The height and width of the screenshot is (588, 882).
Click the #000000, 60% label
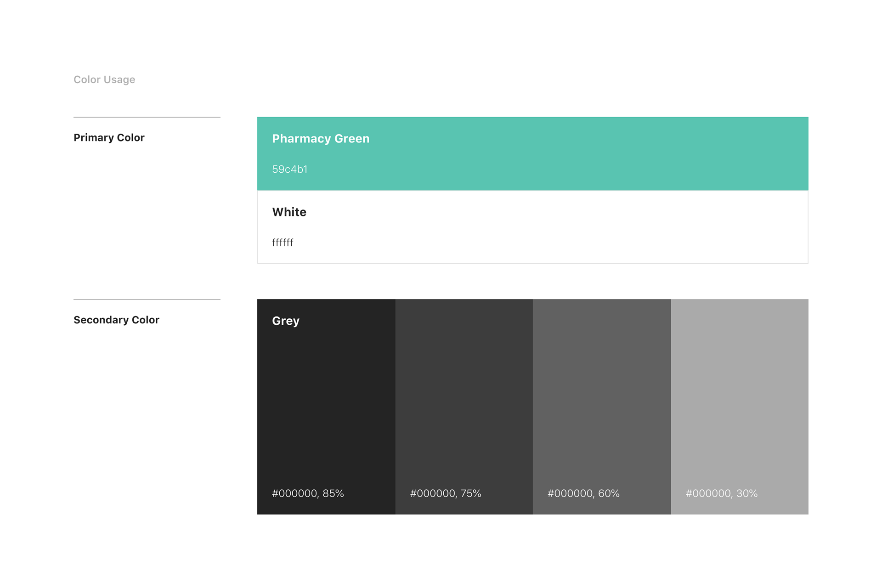click(x=583, y=493)
